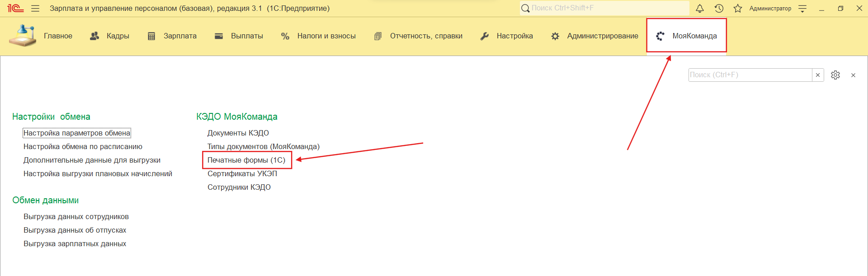Switch to the Зарплата section
The image size is (868, 276).
coord(172,36)
